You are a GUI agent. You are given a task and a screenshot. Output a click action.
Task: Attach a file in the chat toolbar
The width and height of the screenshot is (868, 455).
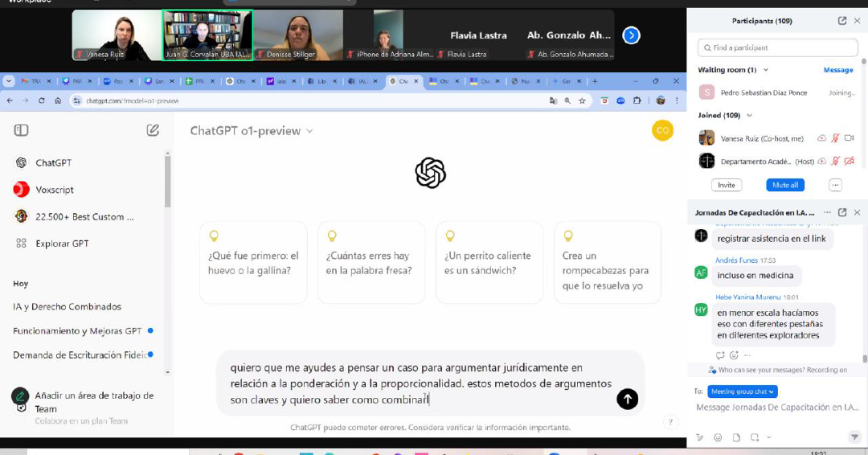[x=736, y=437]
